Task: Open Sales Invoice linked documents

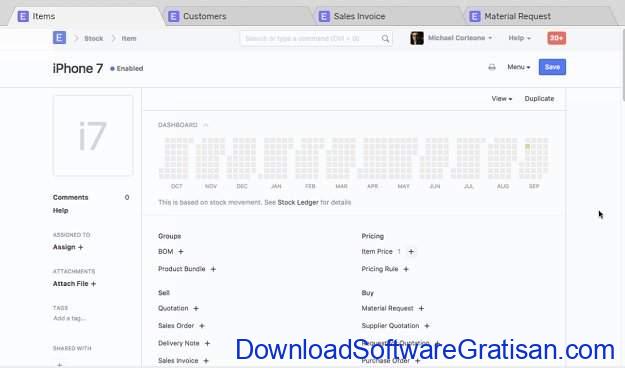Action: [x=178, y=361]
